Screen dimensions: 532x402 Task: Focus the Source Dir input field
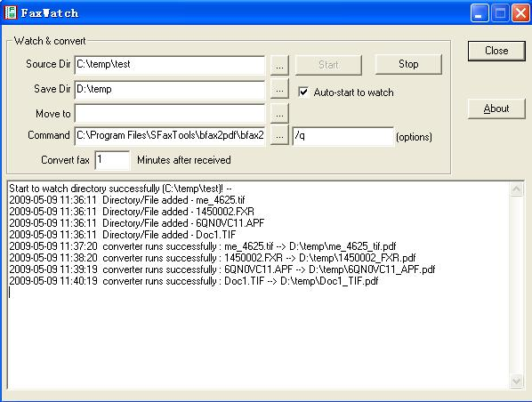(x=170, y=65)
